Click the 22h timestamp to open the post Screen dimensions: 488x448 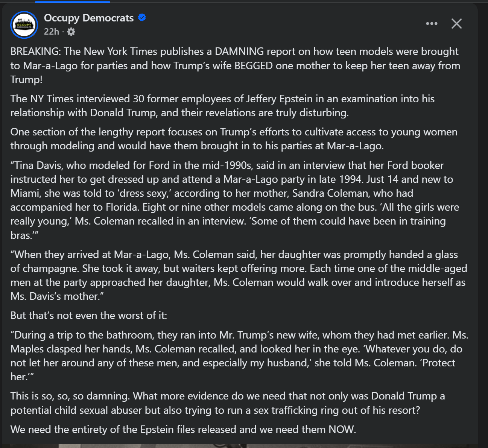tap(51, 32)
